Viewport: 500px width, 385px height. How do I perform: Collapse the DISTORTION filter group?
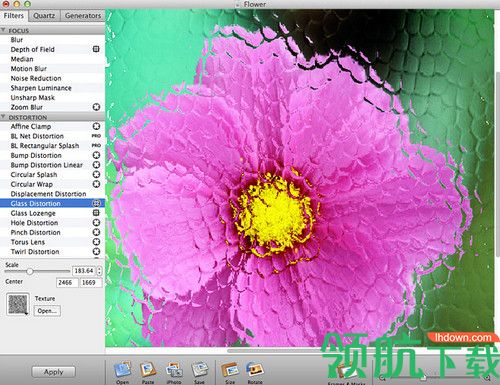pyautogui.click(x=3, y=117)
